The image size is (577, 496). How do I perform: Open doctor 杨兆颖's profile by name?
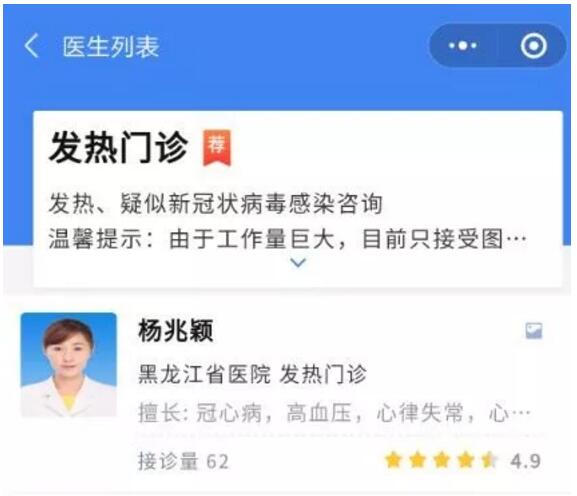[x=176, y=330]
